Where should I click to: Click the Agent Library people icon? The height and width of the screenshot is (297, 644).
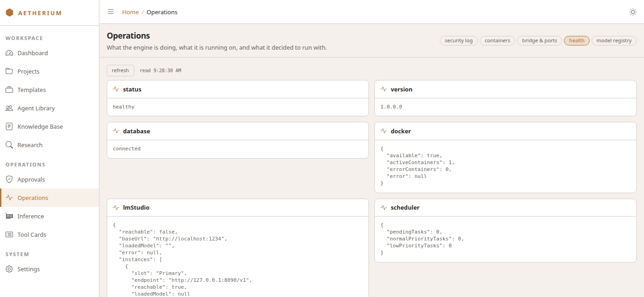[9, 108]
